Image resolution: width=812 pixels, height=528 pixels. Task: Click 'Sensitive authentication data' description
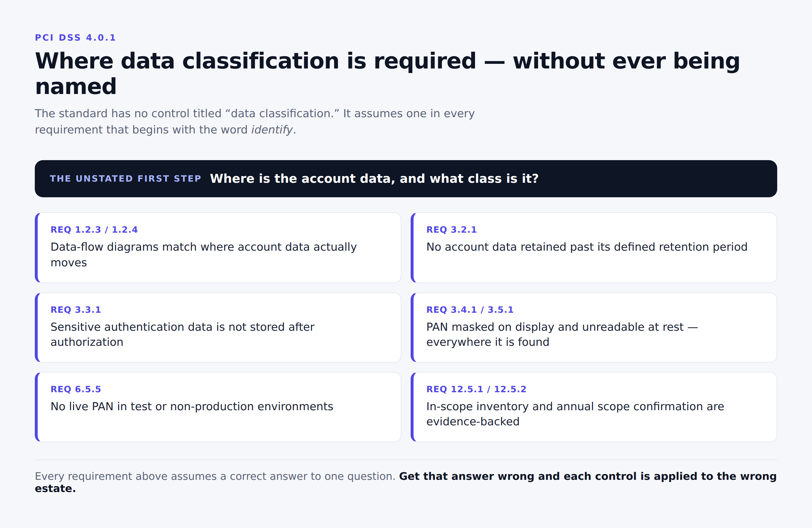pyautogui.click(x=182, y=334)
